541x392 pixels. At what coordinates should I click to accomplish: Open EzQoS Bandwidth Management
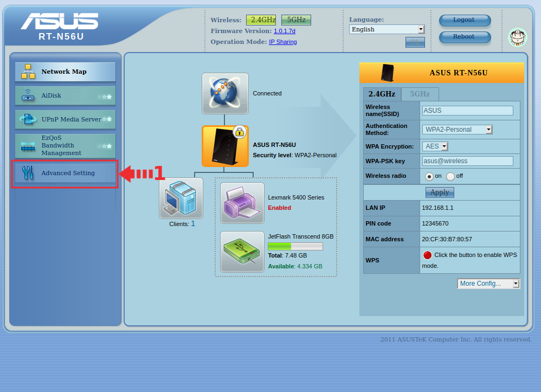point(65,146)
